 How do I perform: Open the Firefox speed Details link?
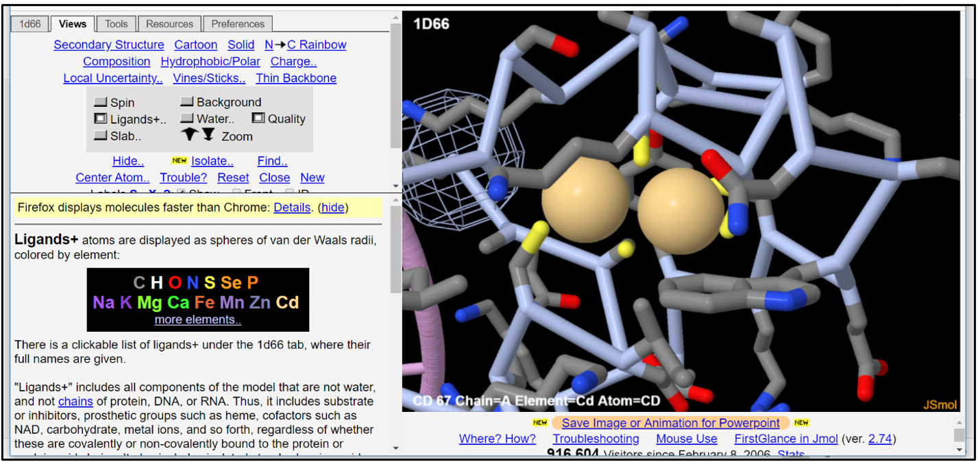coord(292,207)
